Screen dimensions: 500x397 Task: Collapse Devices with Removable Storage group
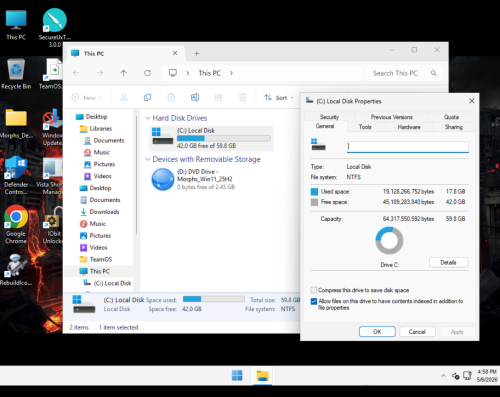[x=148, y=159]
